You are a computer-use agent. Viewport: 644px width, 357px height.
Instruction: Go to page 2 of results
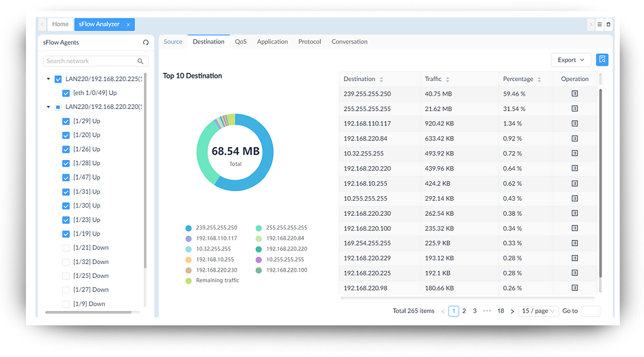tap(464, 311)
